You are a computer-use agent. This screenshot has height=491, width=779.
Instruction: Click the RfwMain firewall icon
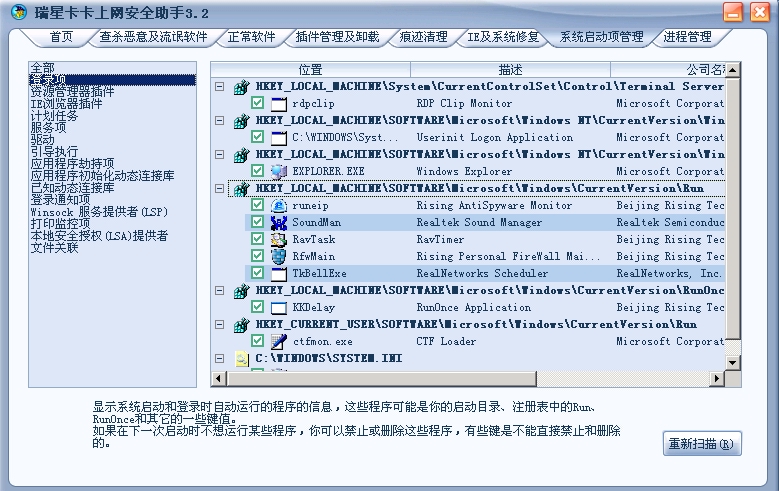tap(279, 256)
